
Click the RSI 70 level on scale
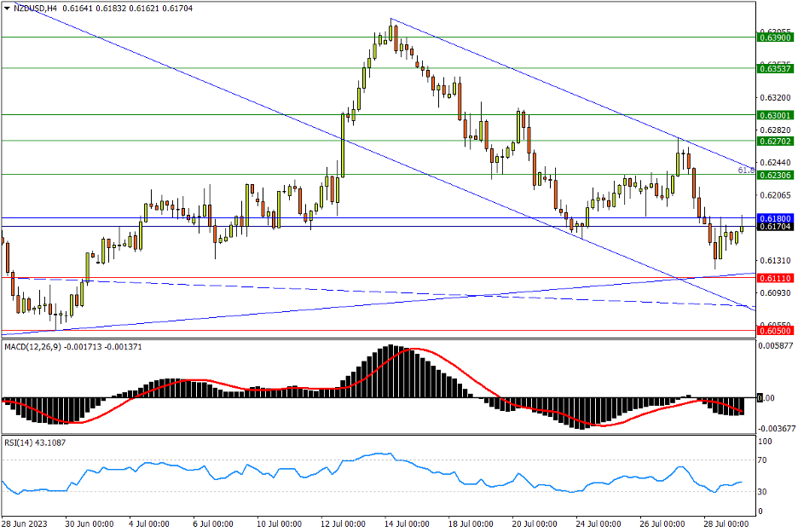tap(766, 460)
